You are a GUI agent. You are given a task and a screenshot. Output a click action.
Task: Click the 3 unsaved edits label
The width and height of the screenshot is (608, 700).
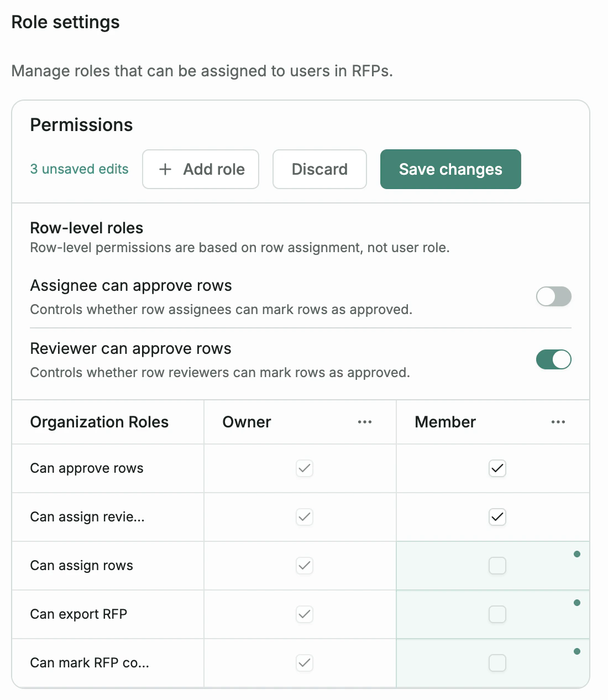[x=79, y=169]
